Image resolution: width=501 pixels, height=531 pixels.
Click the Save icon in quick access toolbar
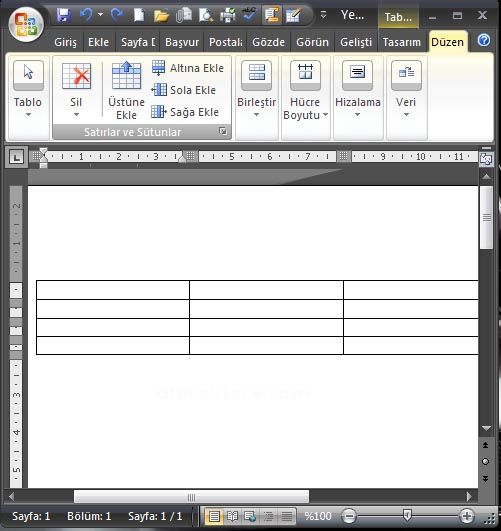point(63,15)
